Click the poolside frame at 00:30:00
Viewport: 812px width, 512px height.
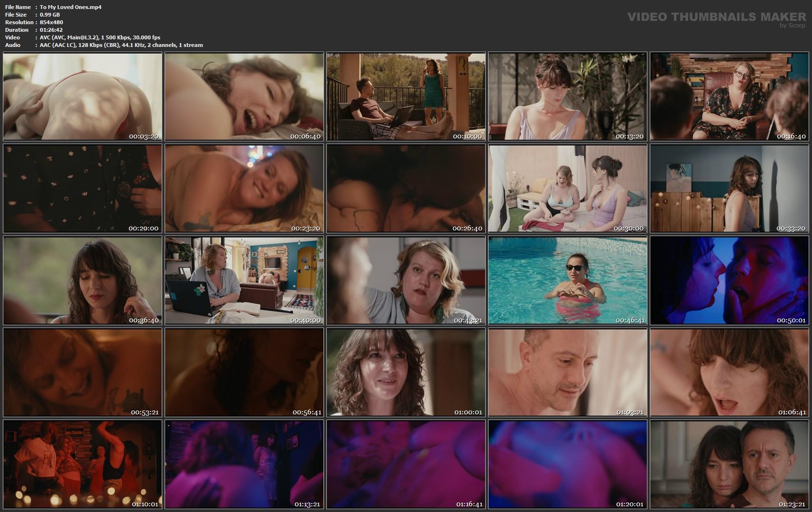point(568,188)
